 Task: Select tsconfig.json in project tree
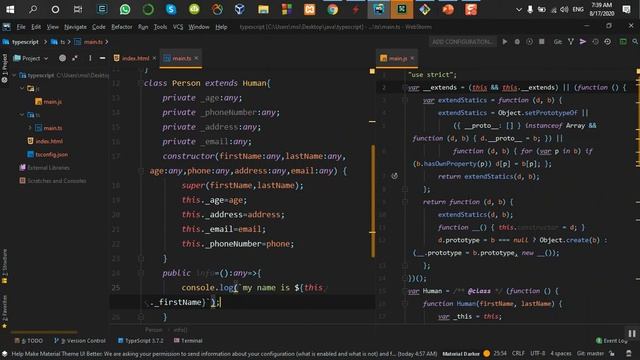point(47,154)
